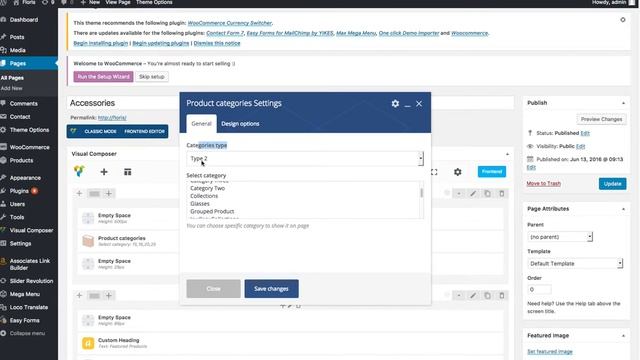The width and height of the screenshot is (640, 360).
Task: Click Preview Changes button
Action: (x=601, y=119)
